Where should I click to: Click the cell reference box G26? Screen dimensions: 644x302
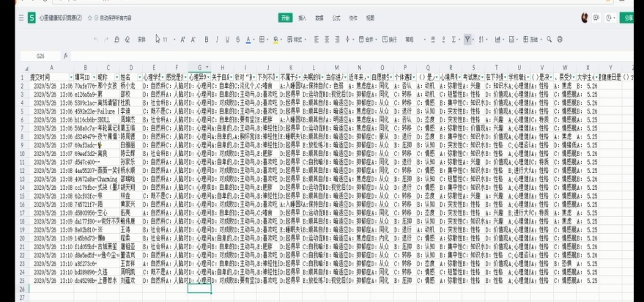[40, 56]
